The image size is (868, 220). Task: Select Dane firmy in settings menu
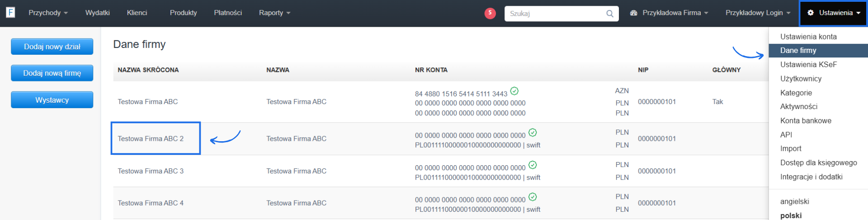[x=818, y=50]
